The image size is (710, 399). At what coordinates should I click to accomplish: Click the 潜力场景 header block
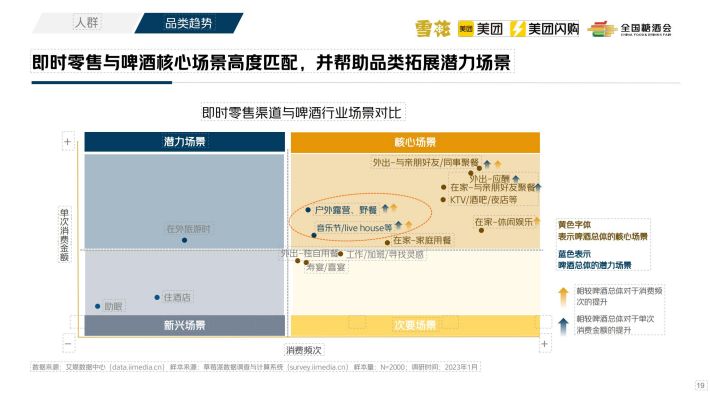[185, 142]
